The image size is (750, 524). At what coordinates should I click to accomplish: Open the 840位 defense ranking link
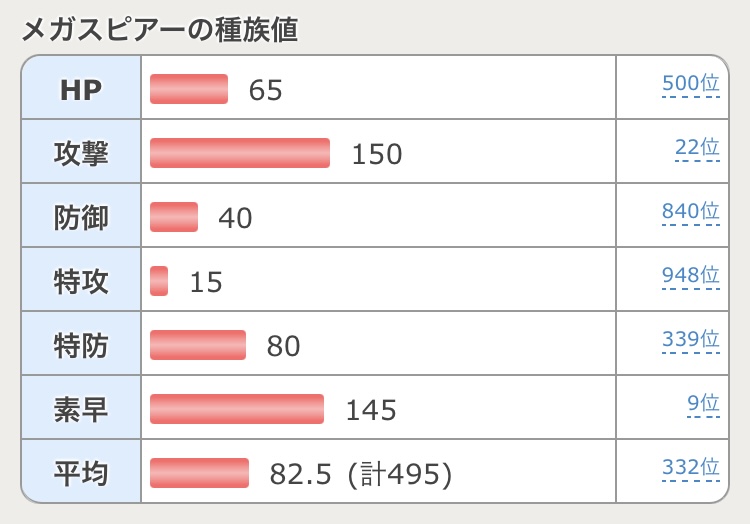690,212
